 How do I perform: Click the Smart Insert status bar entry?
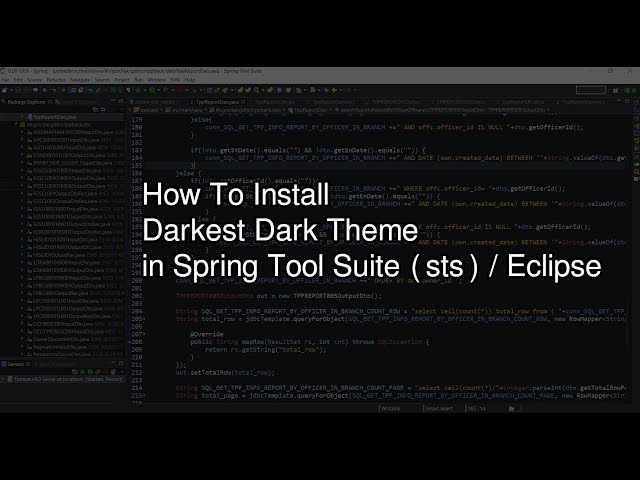(439, 408)
